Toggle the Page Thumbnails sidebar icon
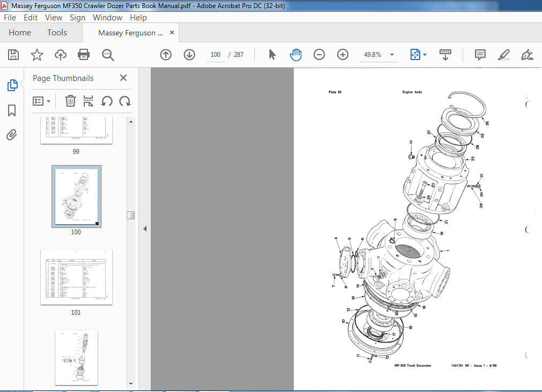 (x=12, y=85)
